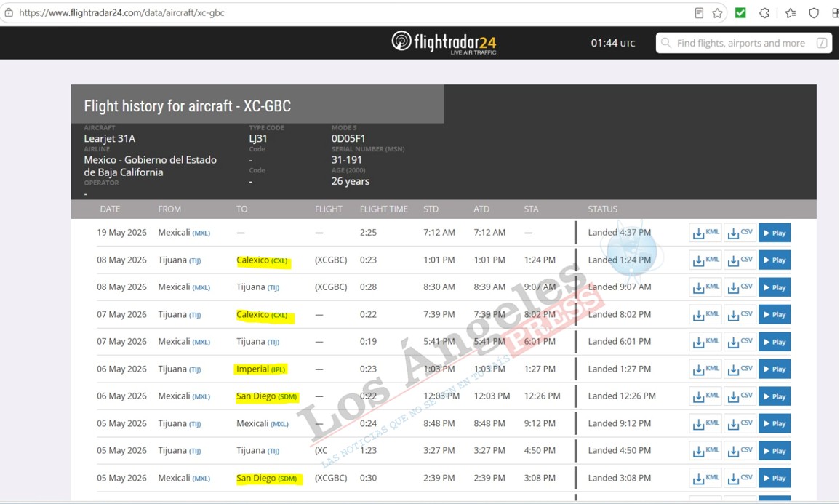Play flight landed 12:26 PM

(774, 396)
